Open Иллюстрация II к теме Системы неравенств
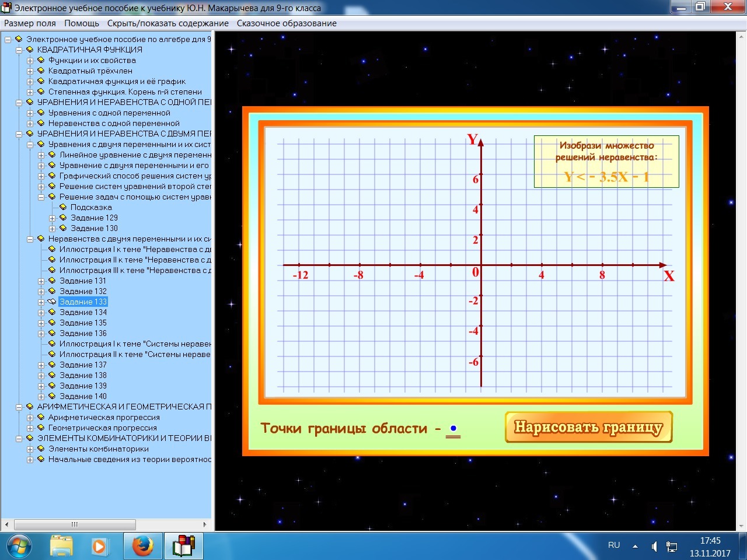747x560 pixels. [135, 355]
